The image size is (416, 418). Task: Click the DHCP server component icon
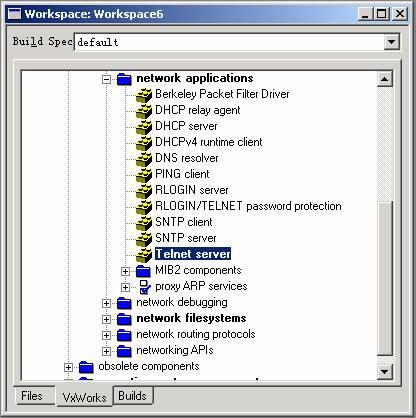click(x=144, y=127)
